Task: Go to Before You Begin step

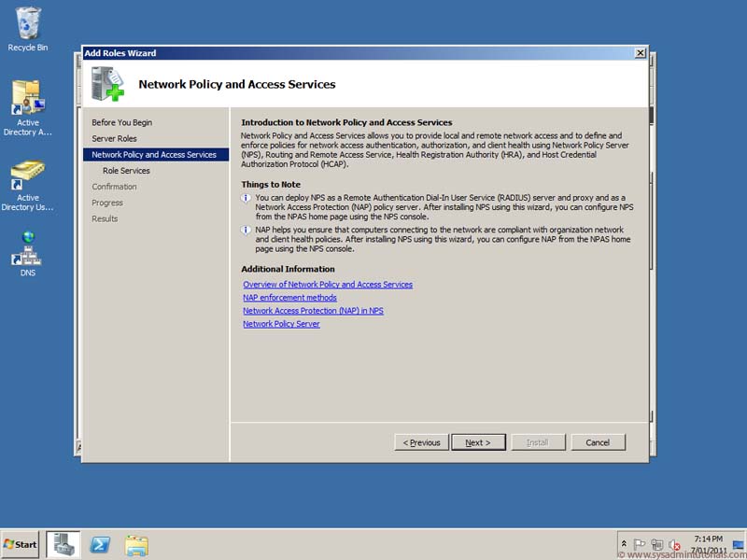Action: (122, 122)
